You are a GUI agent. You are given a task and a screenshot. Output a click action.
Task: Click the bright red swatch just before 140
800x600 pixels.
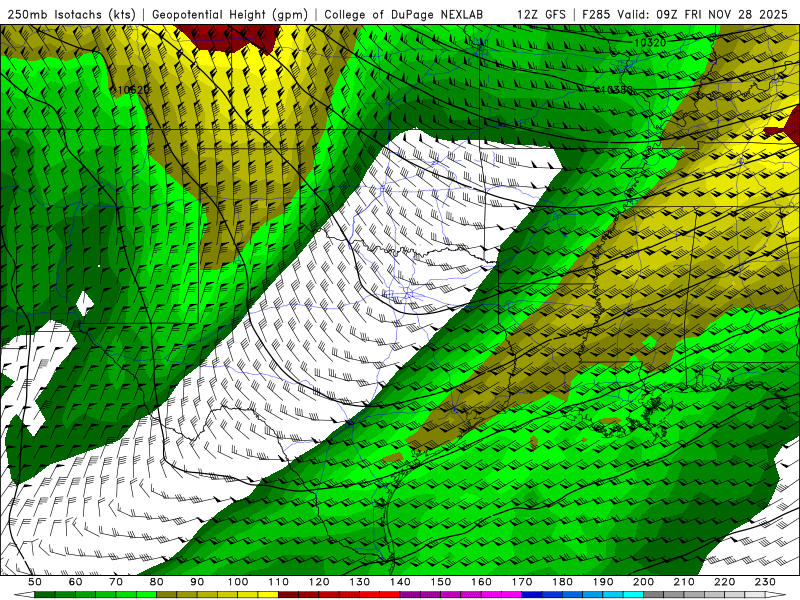coord(390,595)
